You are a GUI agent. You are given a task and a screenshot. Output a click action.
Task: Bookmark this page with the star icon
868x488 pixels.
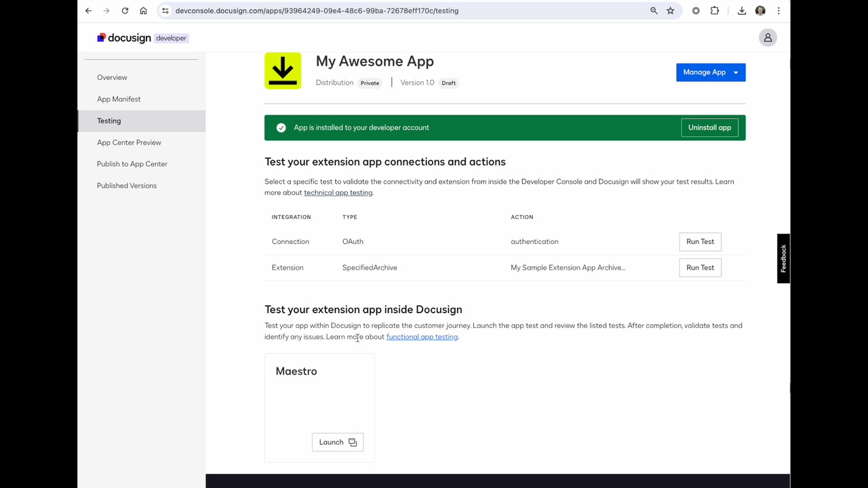(x=670, y=11)
